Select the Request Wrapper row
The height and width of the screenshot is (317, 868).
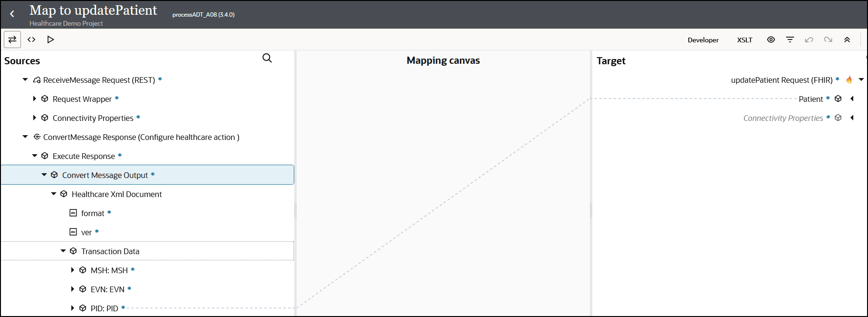pos(147,99)
